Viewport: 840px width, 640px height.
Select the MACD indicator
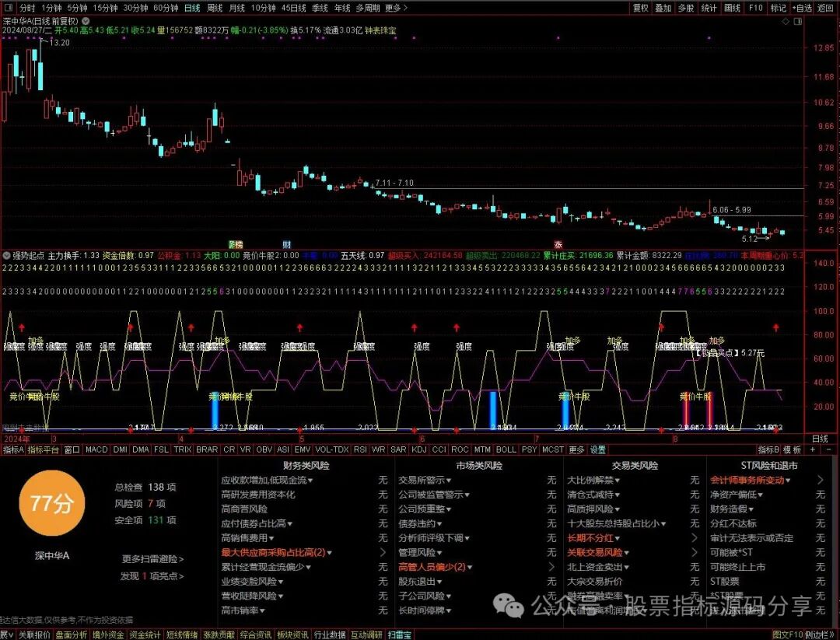[96, 450]
